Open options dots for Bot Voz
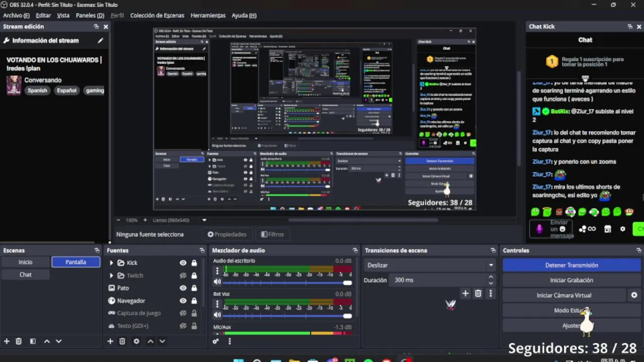 [x=217, y=304]
